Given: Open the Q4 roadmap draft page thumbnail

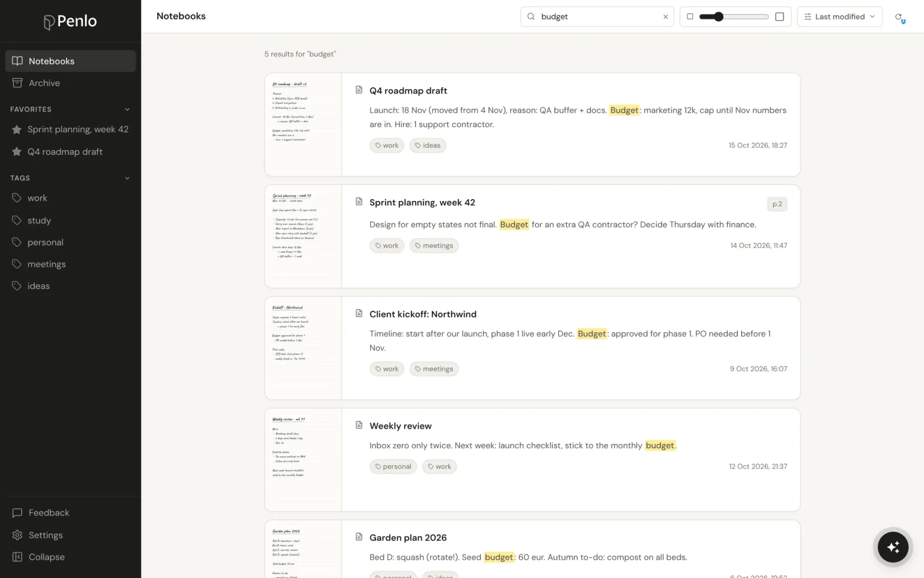Looking at the screenshot, I should (x=303, y=124).
